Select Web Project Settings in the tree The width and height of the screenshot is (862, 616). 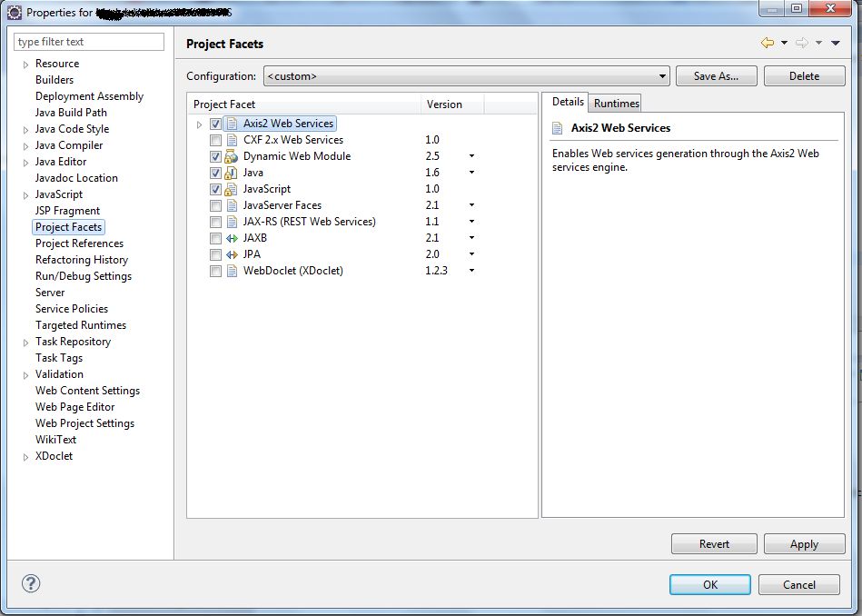click(x=84, y=423)
